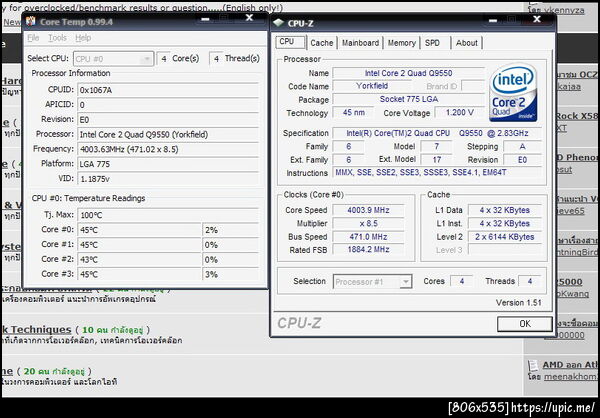600x418 pixels.
Task: Click the Revision value E0 in Core Temp
Action: (x=168, y=120)
